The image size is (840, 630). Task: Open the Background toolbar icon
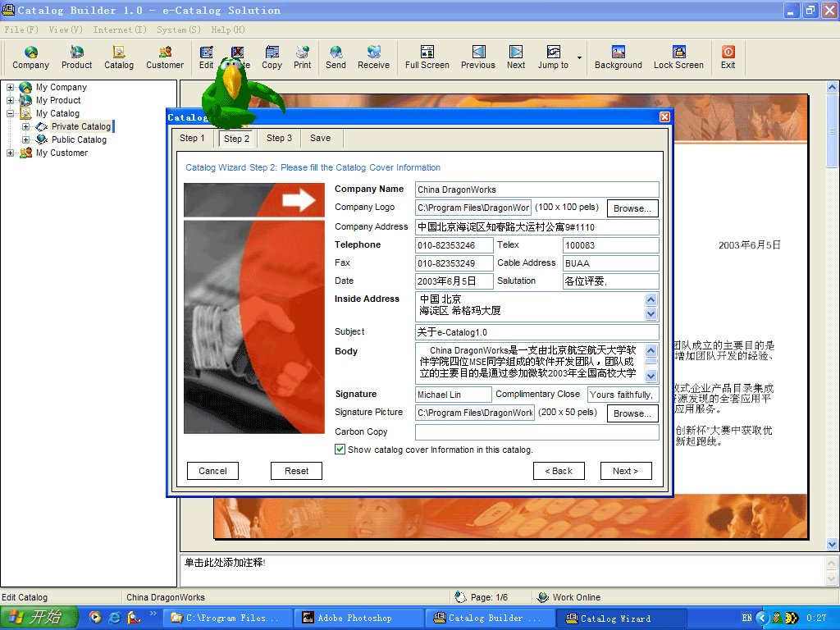(x=619, y=58)
